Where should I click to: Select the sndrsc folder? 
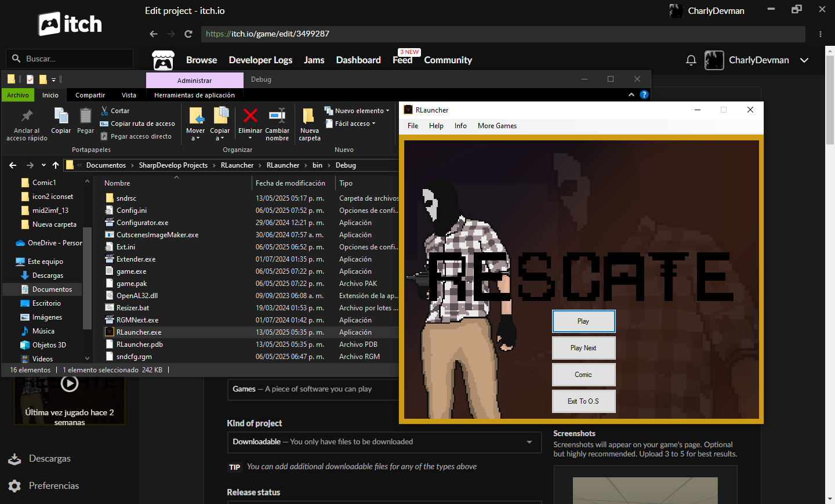(x=126, y=198)
